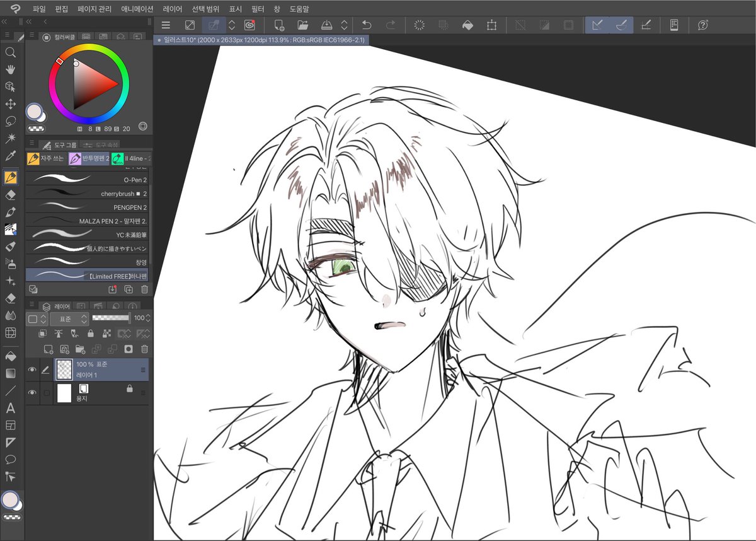Click opacity 100 stepper arrows
The image size is (756, 541).
point(149,318)
